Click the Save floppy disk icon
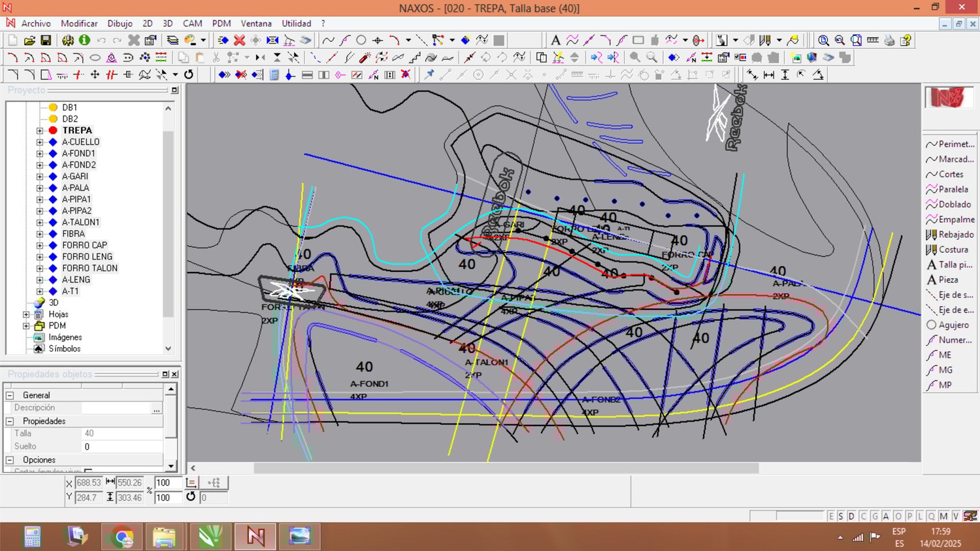980x551 pixels. (46, 41)
